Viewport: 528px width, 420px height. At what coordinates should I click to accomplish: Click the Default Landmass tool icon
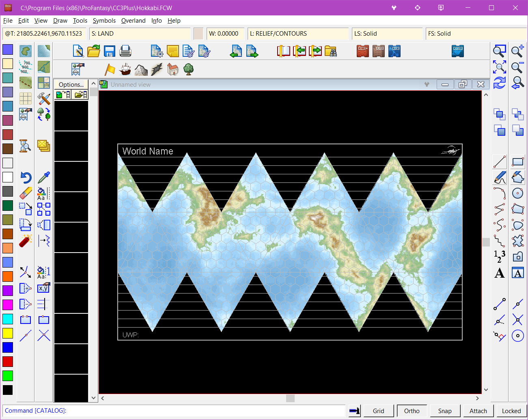[x=26, y=51]
